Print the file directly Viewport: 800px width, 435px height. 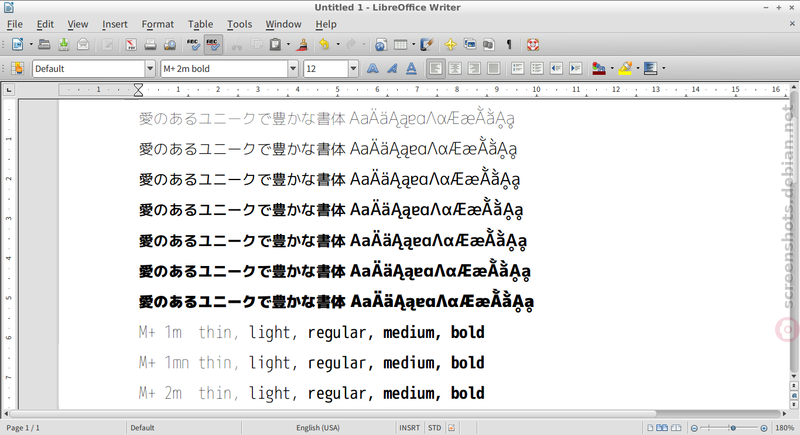(x=150, y=45)
